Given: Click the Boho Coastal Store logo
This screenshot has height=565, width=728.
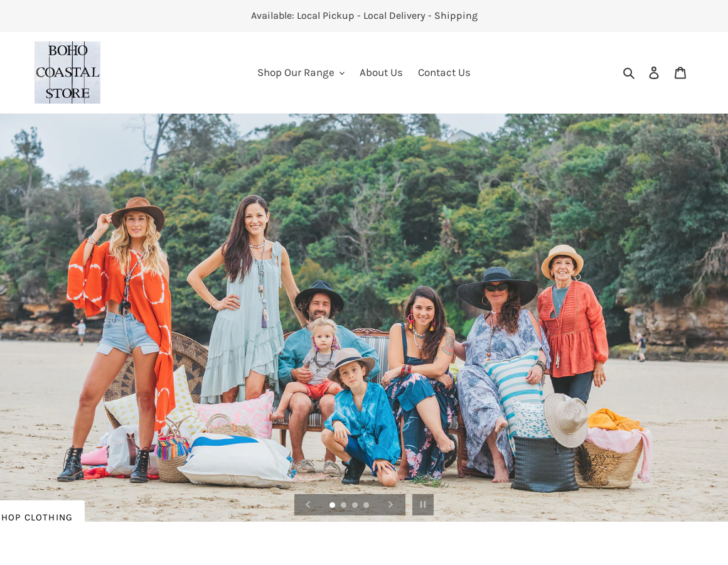Looking at the screenshot, I should [67, 72].
